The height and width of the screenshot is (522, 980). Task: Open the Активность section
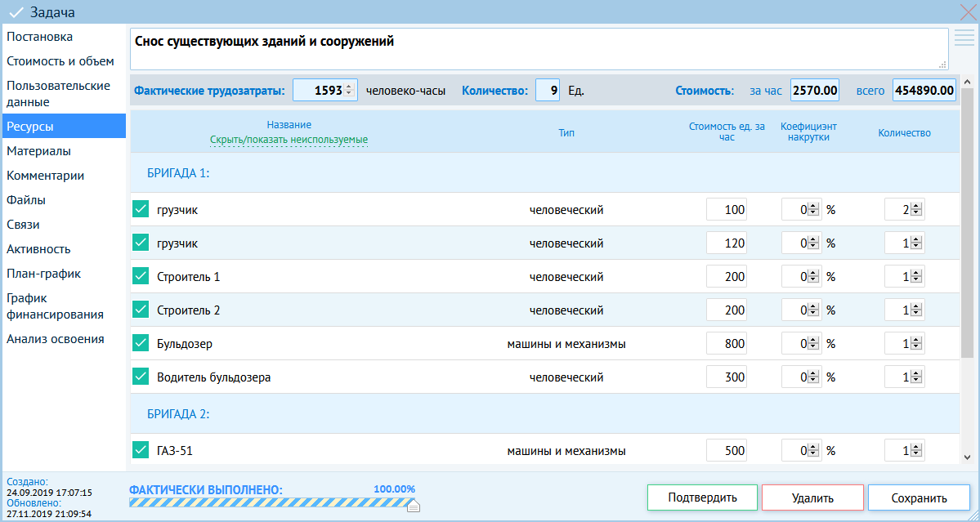click(x=64, y=249)
